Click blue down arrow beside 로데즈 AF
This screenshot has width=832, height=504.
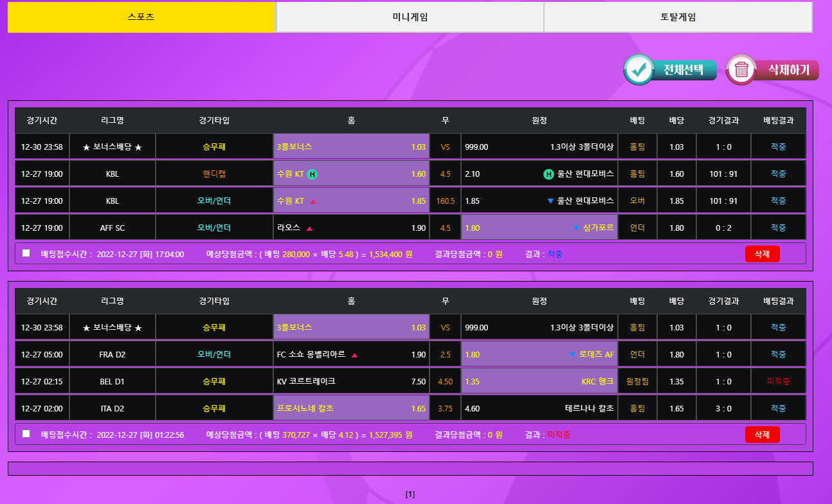[572, 354]
